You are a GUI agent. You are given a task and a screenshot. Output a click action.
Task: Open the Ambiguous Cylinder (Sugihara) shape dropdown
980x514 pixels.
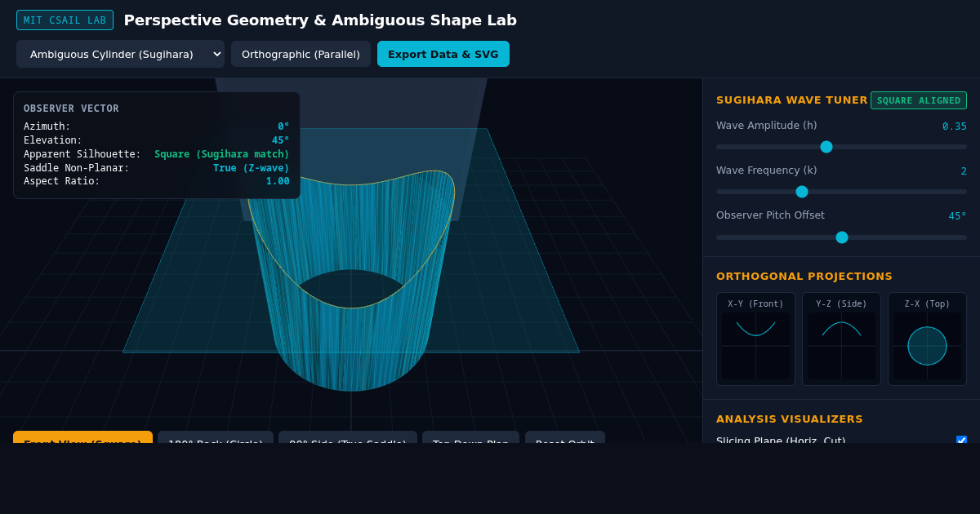click(120, 54)
